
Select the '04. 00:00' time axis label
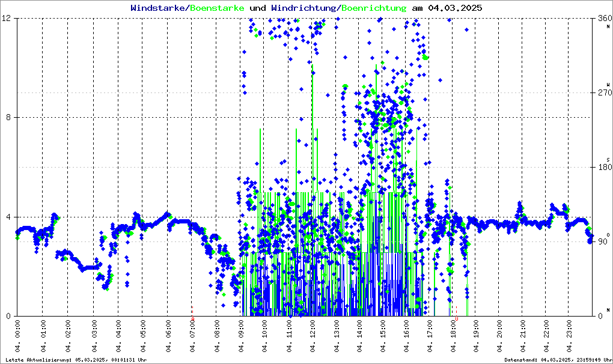tap(18, 338)
